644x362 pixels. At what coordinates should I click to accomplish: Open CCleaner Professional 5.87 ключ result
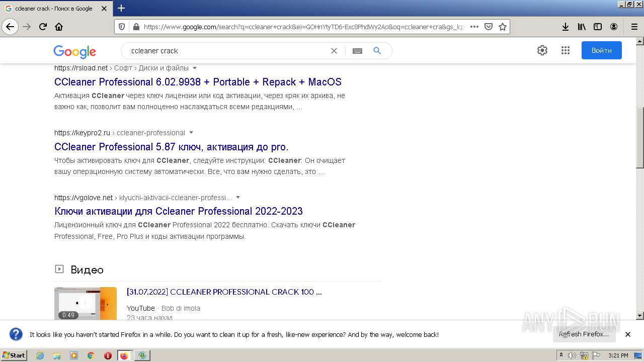[x=171, y=147]
